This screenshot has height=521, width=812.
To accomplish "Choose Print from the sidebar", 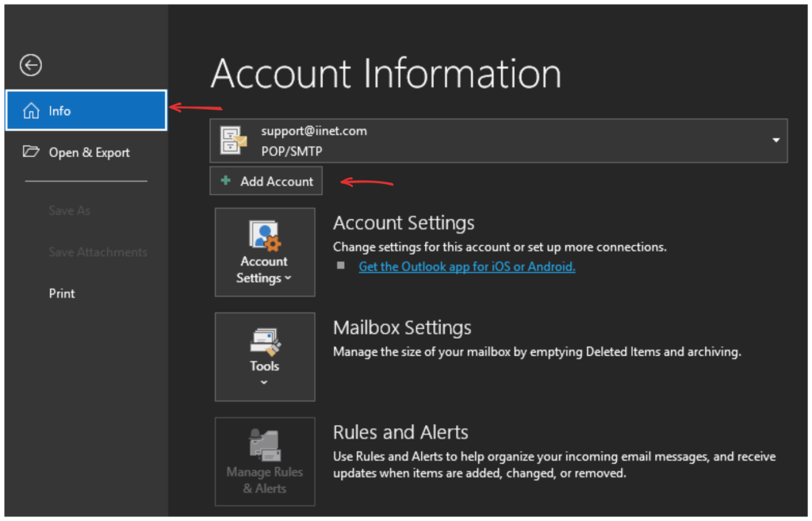I will (62, 293).
